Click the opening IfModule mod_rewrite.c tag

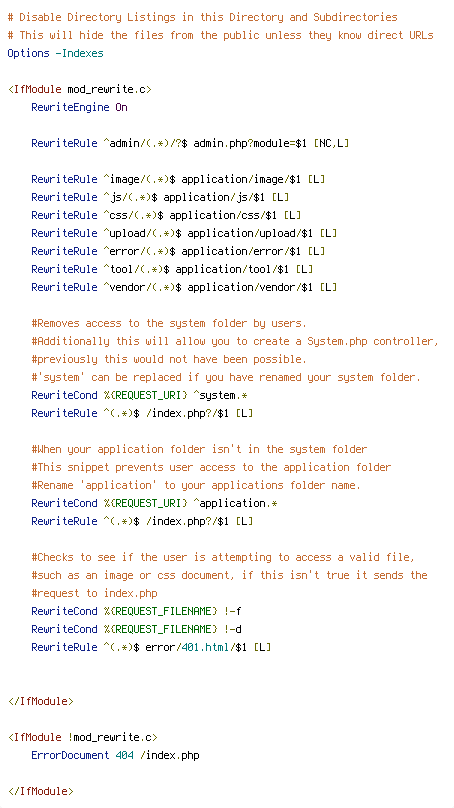79,89
